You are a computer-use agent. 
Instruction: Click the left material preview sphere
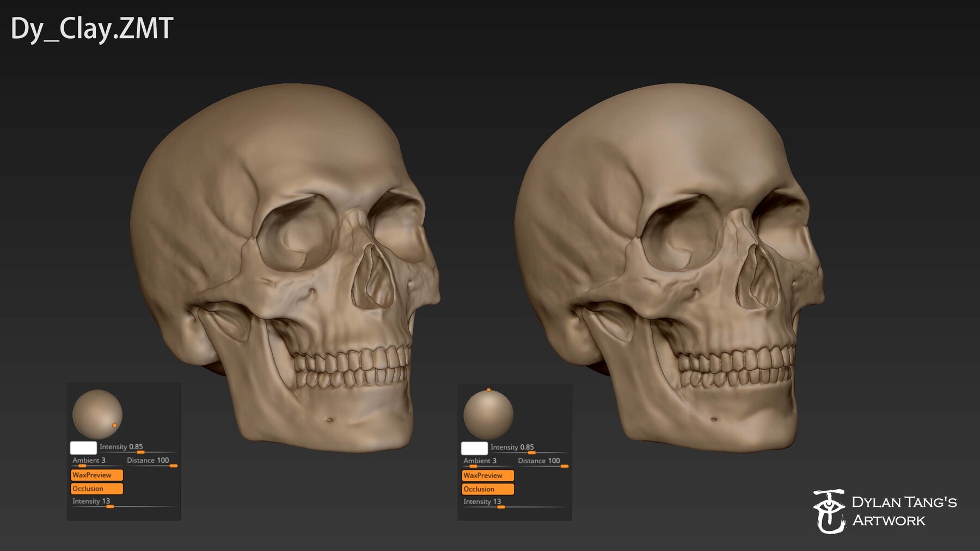click(98, 414)
